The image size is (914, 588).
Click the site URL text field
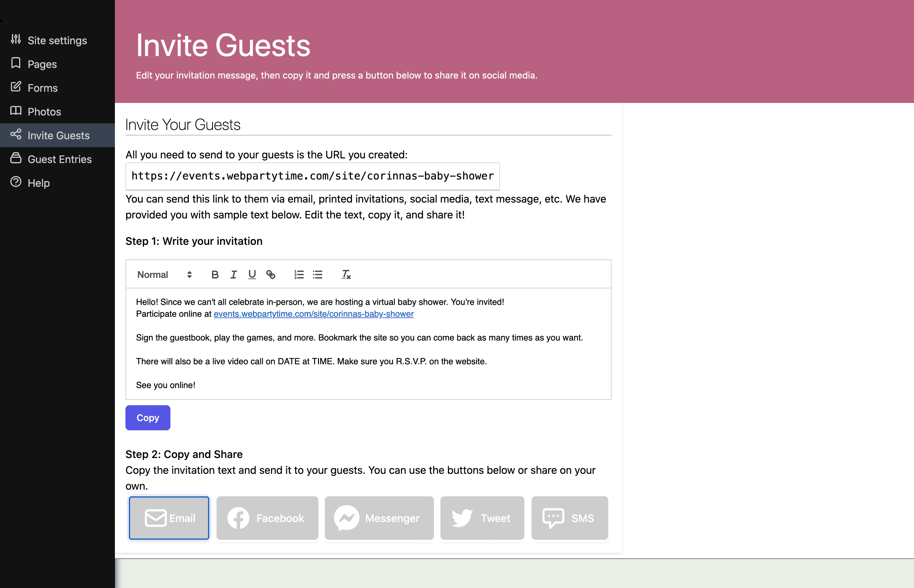pos(312,176)
